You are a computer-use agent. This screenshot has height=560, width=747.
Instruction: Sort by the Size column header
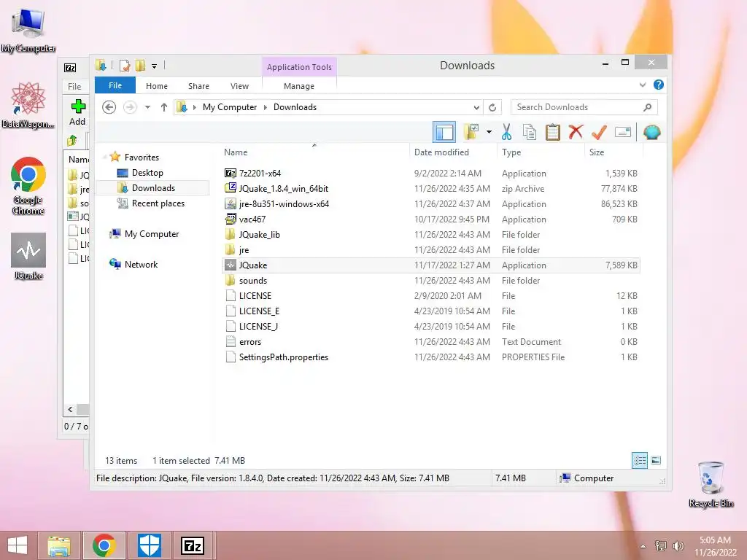pos(614,152)
